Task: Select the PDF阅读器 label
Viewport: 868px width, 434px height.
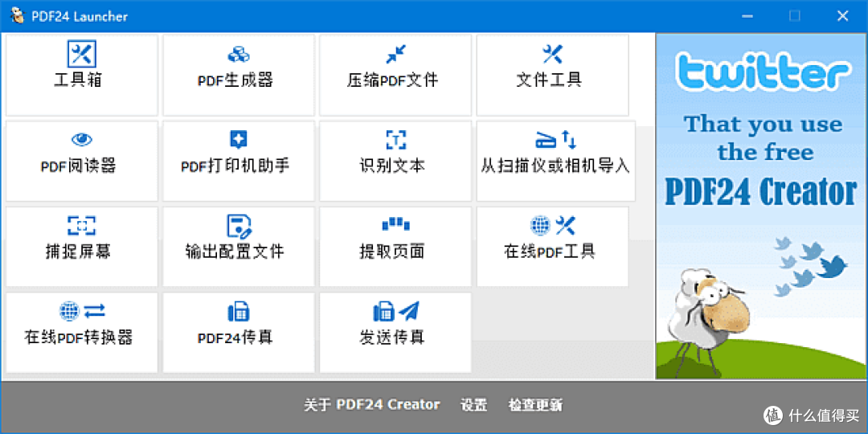Action: pos(79,166)
